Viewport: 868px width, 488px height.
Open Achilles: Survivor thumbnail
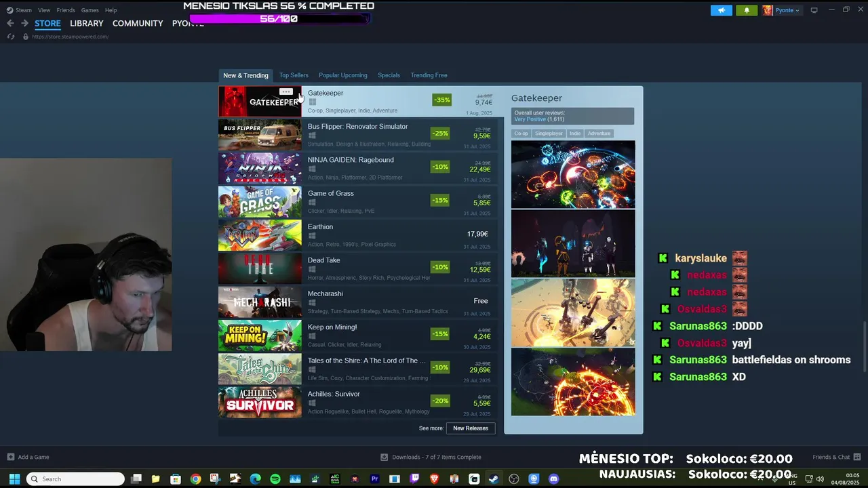(260, 402)
